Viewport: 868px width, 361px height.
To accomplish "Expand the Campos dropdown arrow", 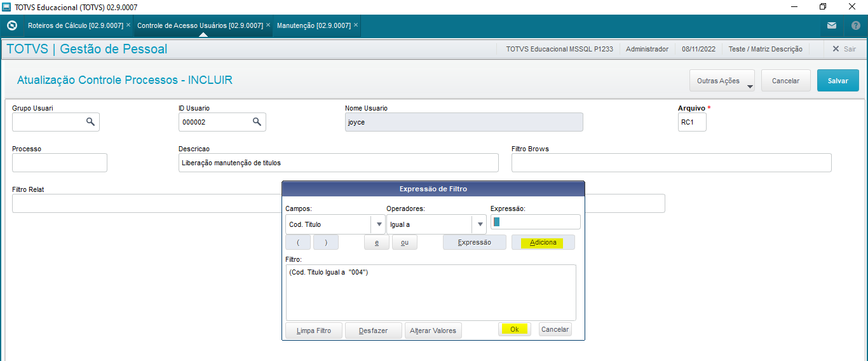I will click(379, 224).
